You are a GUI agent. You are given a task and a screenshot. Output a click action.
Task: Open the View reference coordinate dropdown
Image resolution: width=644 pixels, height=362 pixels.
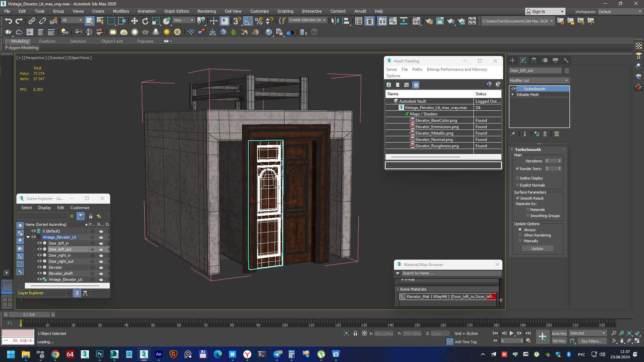[x=183, y=20]
